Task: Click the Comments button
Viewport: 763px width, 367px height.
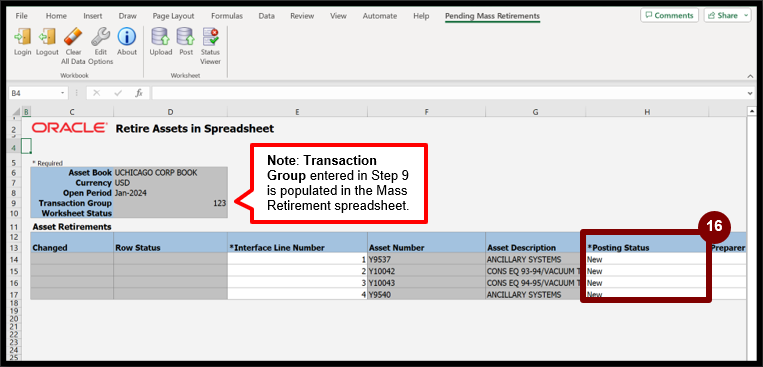Action: 669,16
